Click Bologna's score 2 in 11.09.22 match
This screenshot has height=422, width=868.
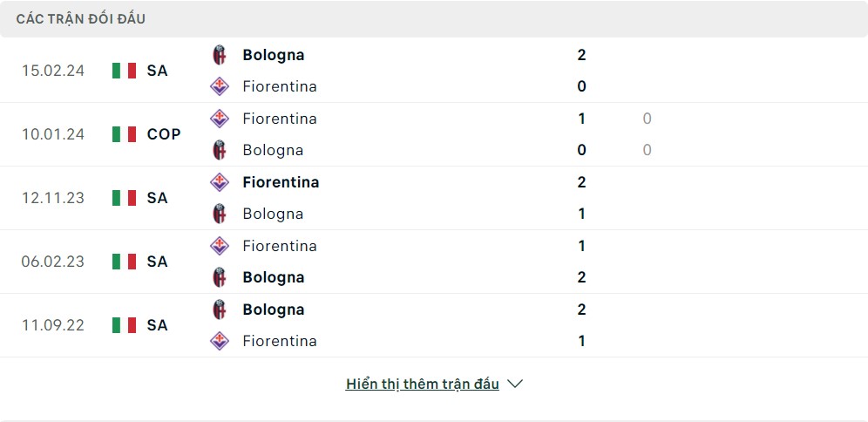tap(581, 310)
